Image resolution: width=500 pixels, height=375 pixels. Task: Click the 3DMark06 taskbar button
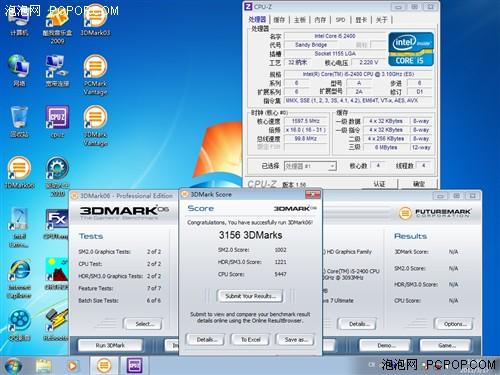click(x=104, y=365)
